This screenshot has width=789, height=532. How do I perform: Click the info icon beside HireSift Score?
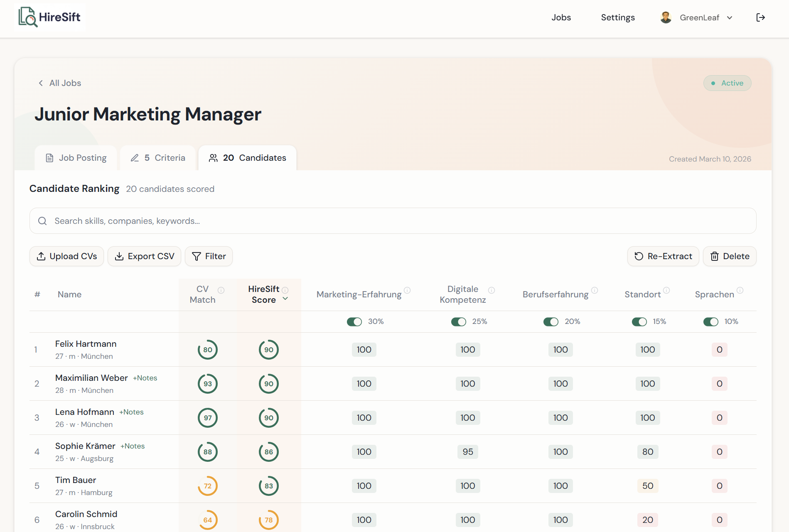point(286,290)
